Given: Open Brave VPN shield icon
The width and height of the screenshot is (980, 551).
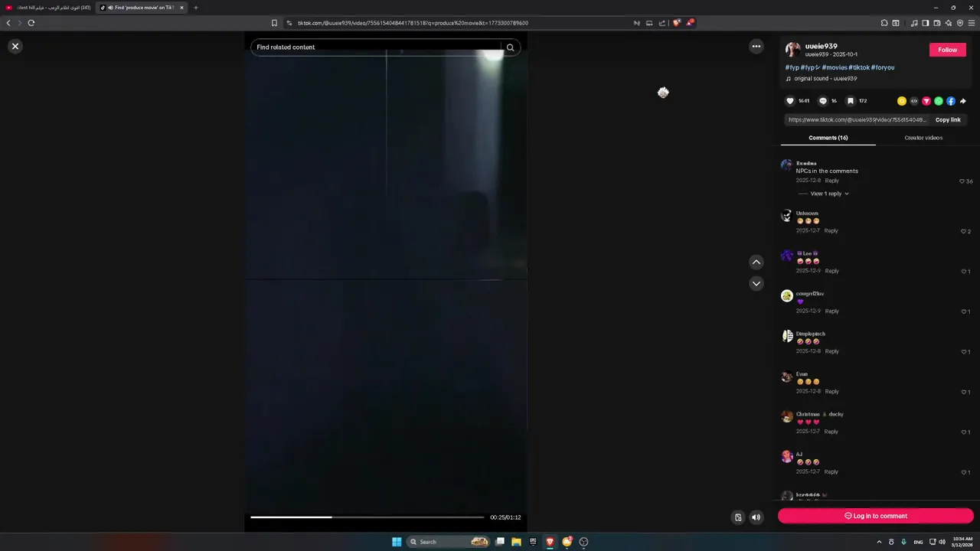Looking at the screenshot, I should (x=960, y=23).
